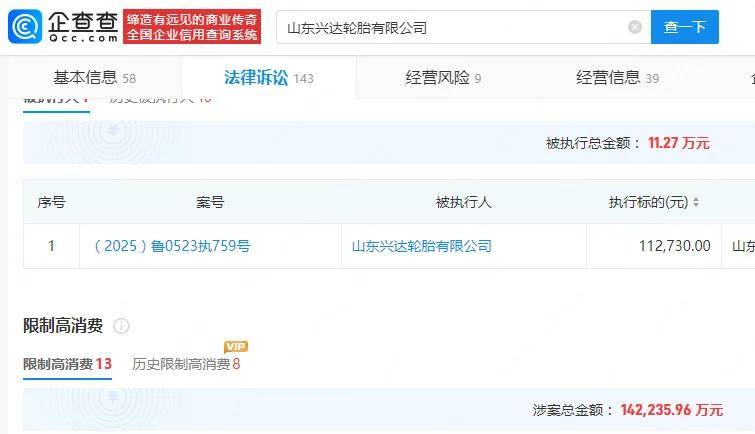
Task: Open case link (2025)鲁0523执759号
Action: [172, 246]
